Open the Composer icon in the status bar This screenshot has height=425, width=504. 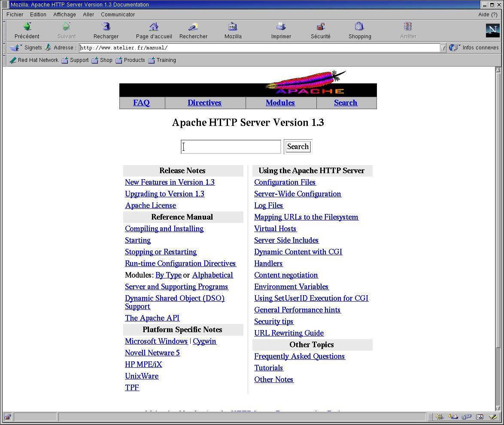pyautogui.click(x=493, y=417)
